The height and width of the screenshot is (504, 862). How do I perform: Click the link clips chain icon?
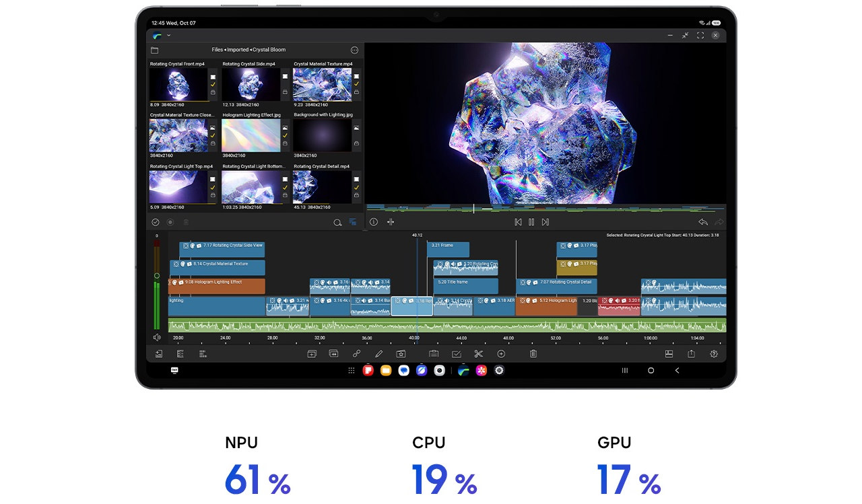pyautogui.click(x=356, y=353)
